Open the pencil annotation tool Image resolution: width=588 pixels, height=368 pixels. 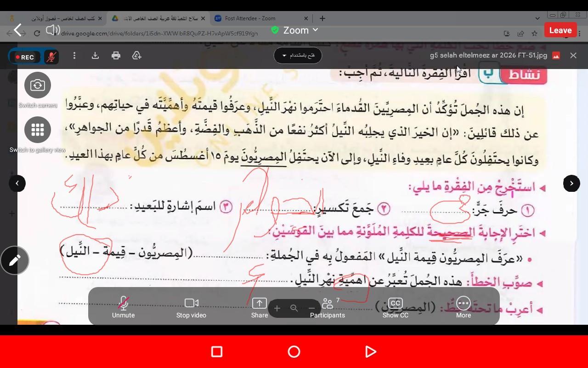click(x=15, y=260)
